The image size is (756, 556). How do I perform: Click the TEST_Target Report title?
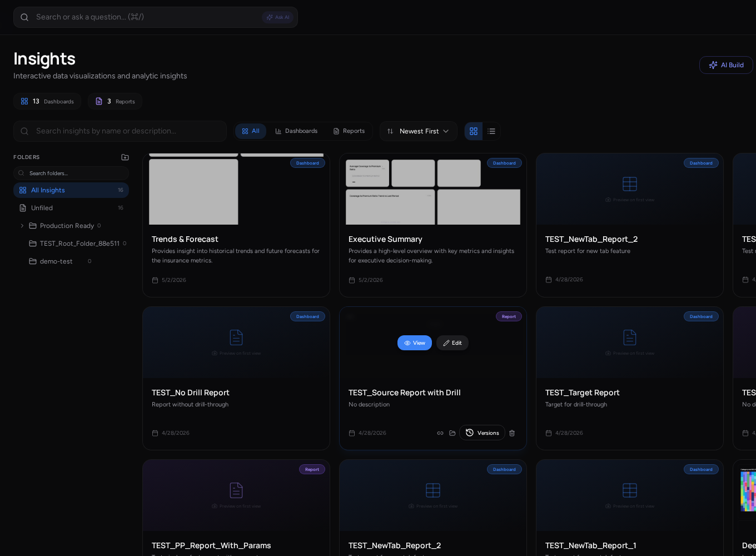coord(583,393)
